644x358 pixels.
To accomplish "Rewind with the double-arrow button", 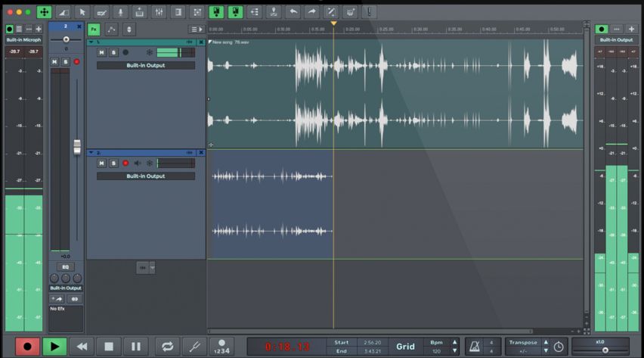I will pyautogui.click(x=82, y=347).
